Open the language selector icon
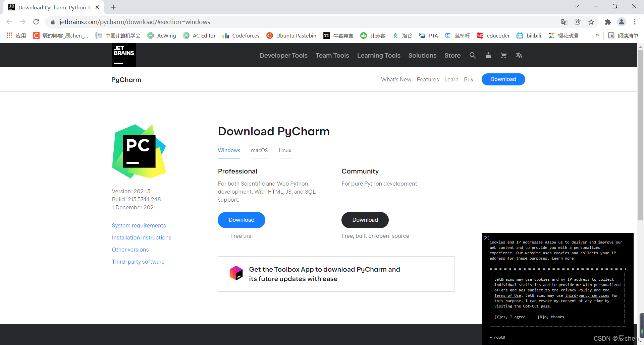 tap(519, 55)
